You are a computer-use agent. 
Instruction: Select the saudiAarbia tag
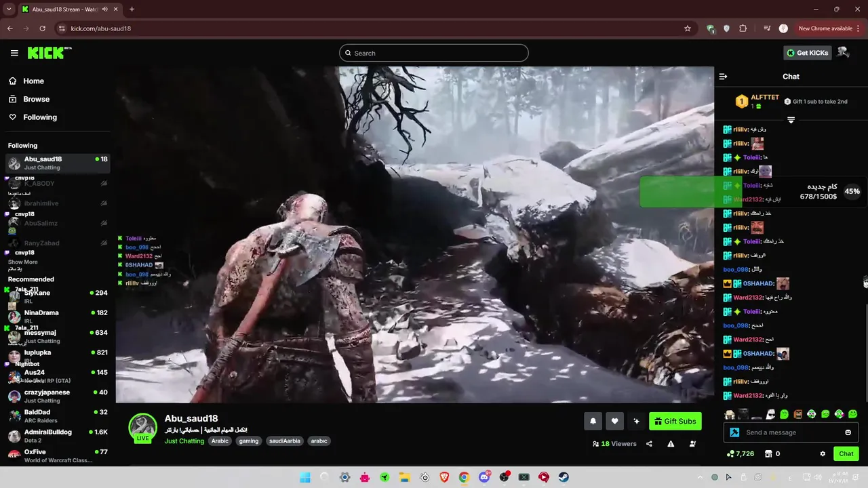285,441
